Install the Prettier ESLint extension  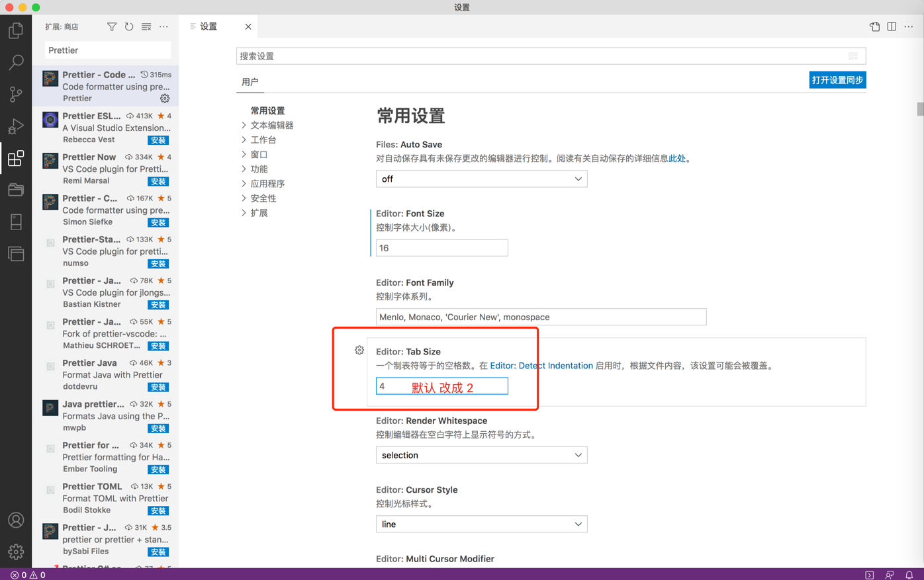tap(158, 140)
